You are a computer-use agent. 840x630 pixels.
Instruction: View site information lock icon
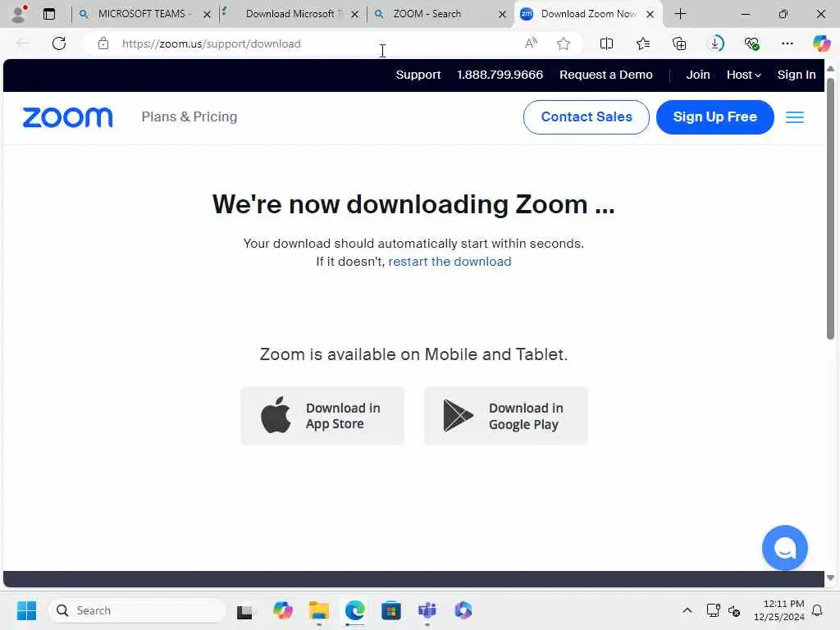(x=103, y=43)
